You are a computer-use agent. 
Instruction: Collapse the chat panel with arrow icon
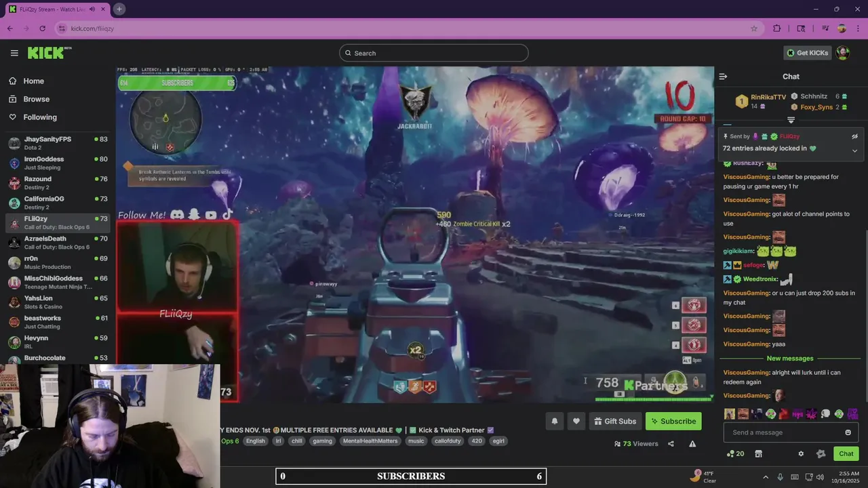pos(723,77)
